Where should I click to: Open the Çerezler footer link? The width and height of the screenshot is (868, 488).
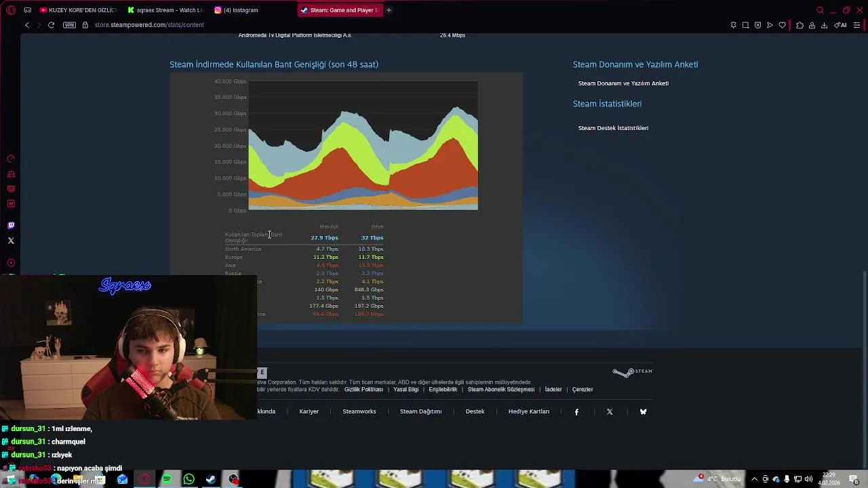pos(583,390)
